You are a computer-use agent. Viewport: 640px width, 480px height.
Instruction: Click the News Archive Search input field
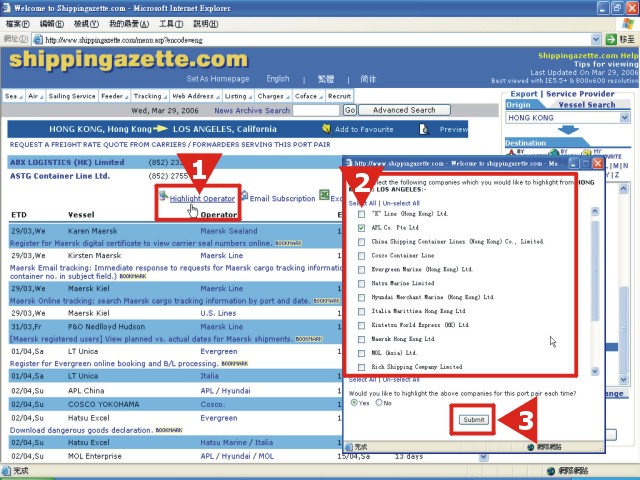point(316,110)
